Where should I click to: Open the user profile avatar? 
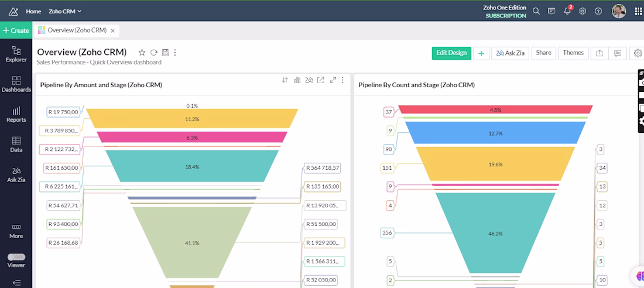[619, 11]
